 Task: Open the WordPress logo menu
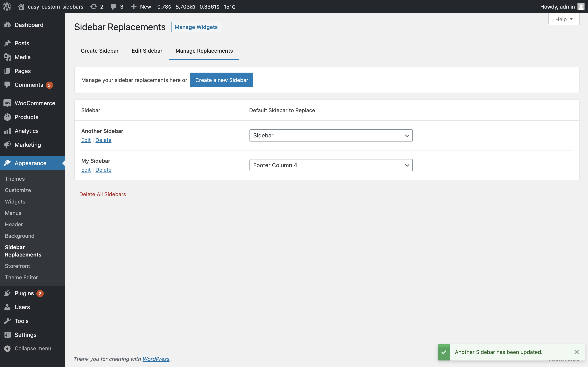click(x=7, y=7)
